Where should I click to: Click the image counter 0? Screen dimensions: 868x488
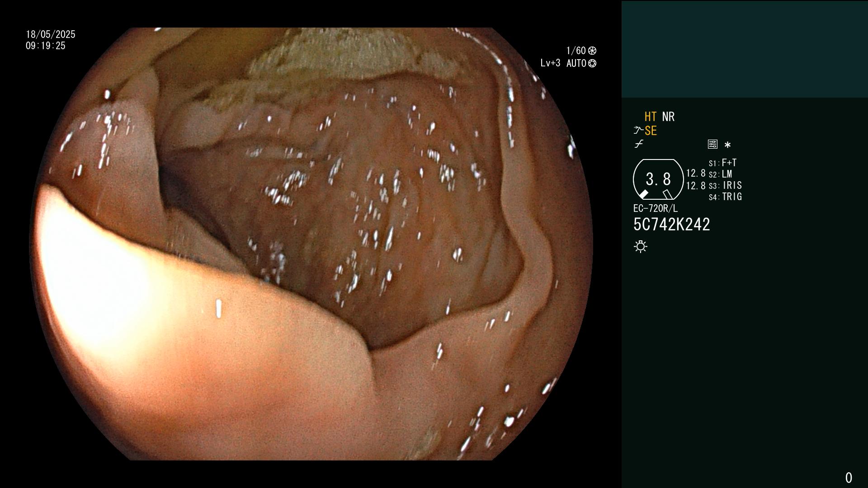[x=849, y=478]
